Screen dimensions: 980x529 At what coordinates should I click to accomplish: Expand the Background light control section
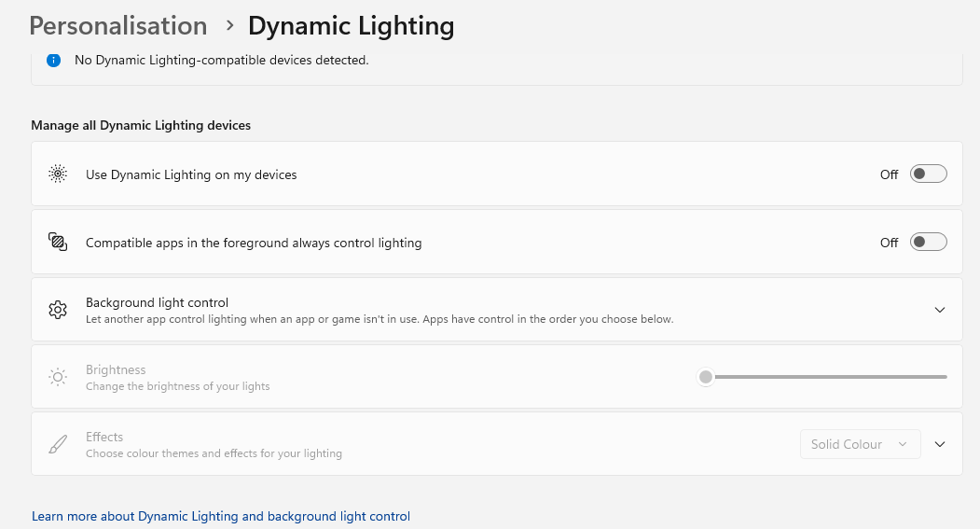pos(939,310)
